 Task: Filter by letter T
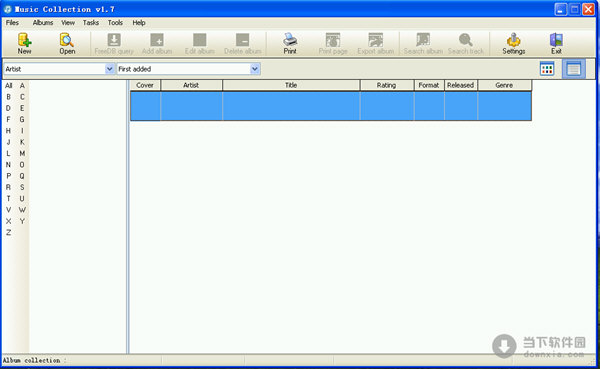point(8,198)
